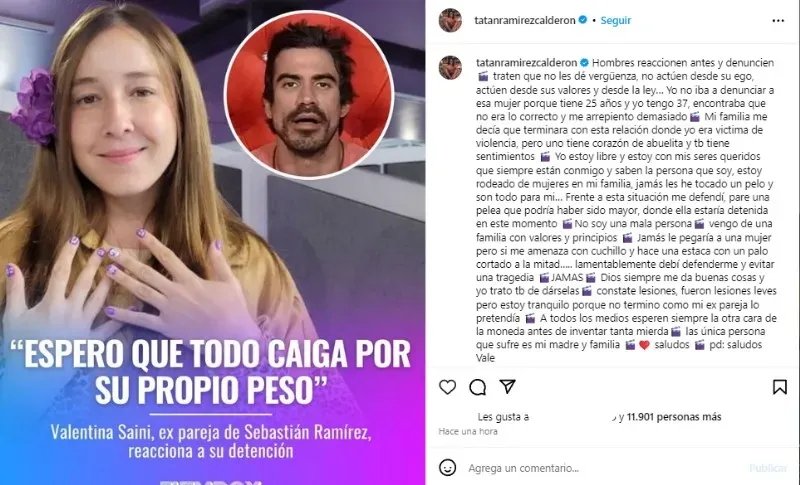Open the emoji picker smiley icon

click(447, 467)
